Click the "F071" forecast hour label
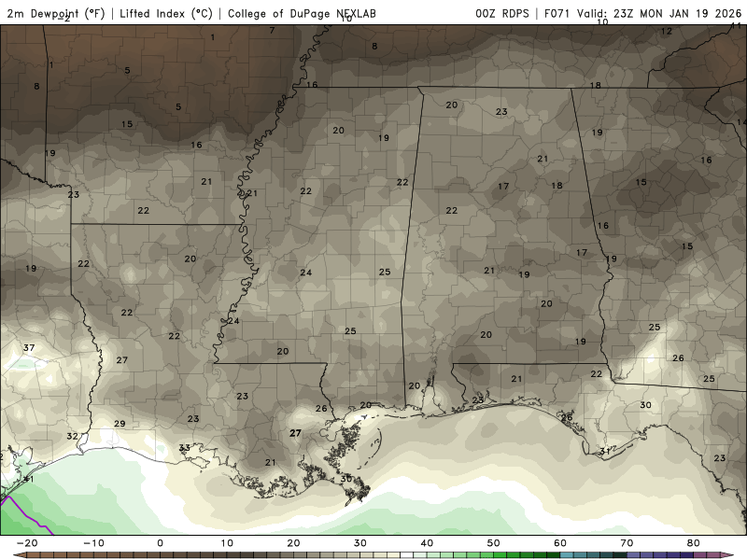The image size is (747, 560). tap(557, 13)
